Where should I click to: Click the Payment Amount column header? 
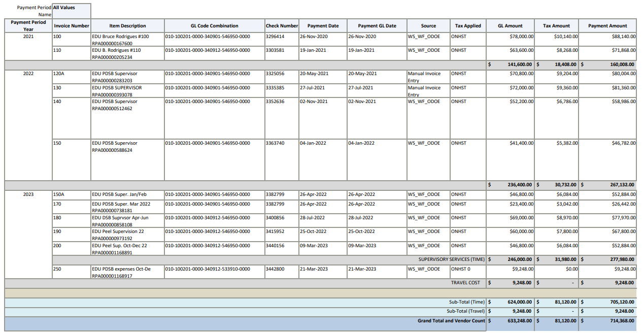607,26
